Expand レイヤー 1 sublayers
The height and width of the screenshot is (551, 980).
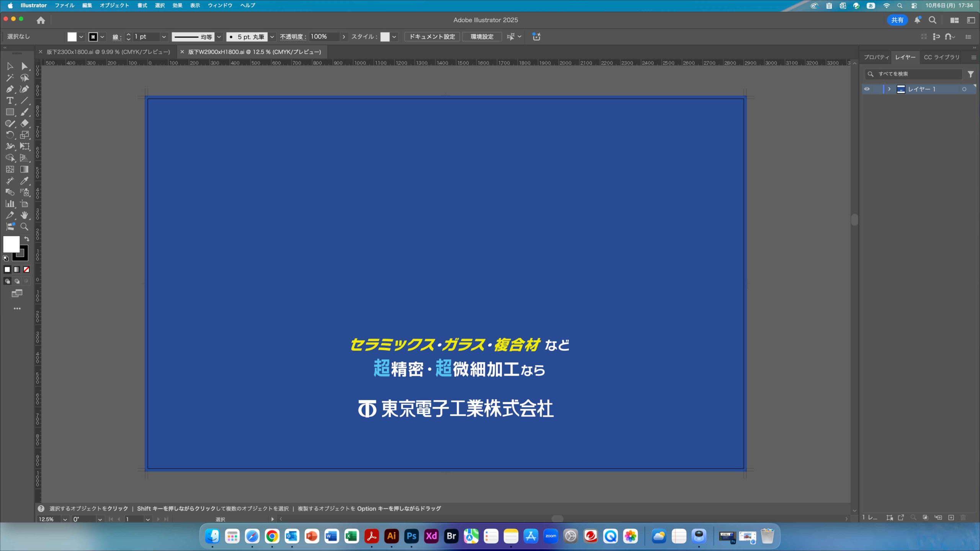pyautogui.click(x=889, y=89)
